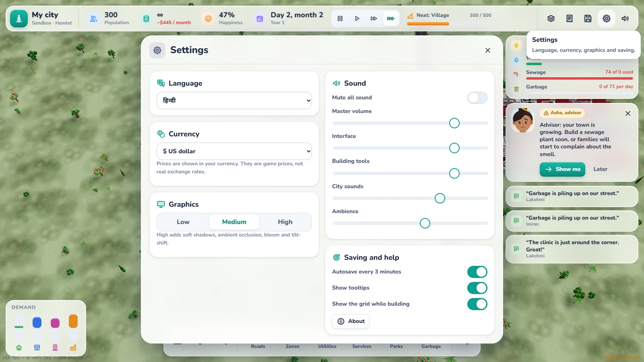
Task: Set game speed to fast forward
Action: click(374, 19)
